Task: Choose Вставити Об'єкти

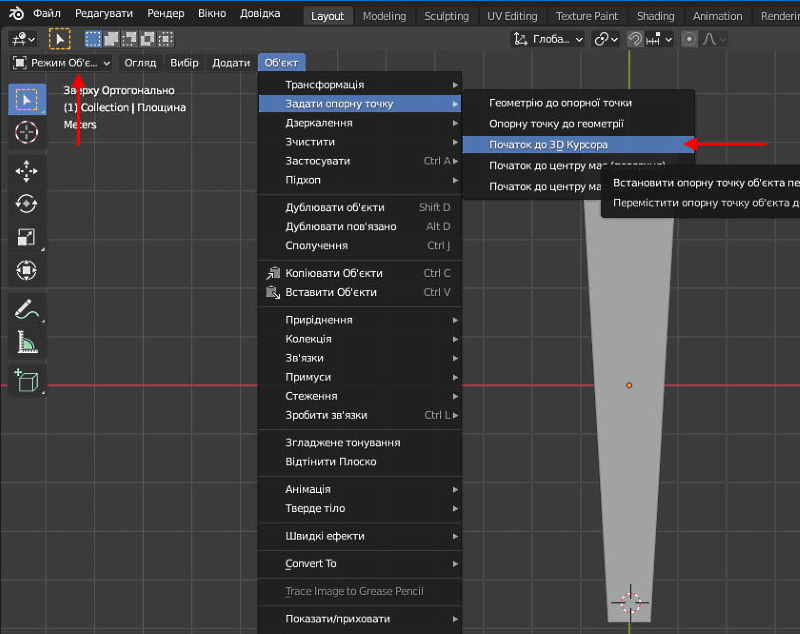Action: click(x=360, y=292)
